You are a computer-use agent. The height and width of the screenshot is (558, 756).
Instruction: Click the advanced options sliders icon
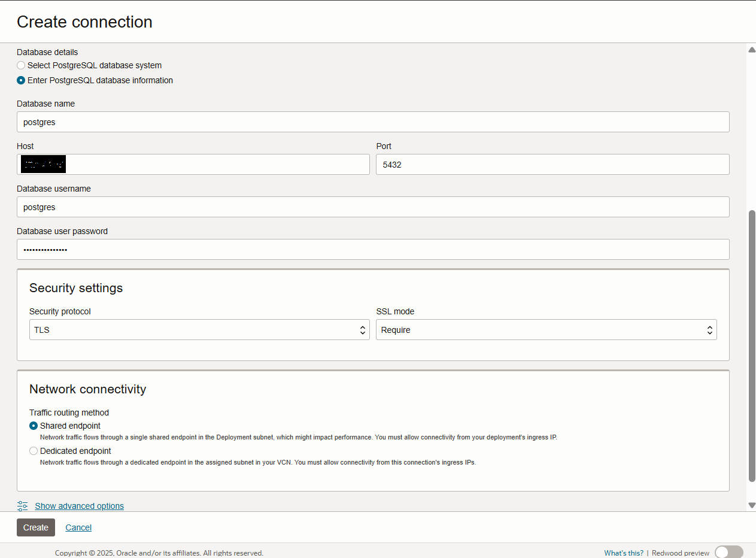[23, 506]
